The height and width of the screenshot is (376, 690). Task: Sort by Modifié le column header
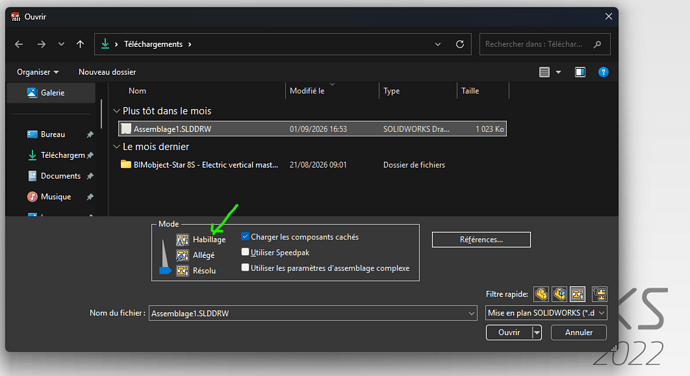307,91
